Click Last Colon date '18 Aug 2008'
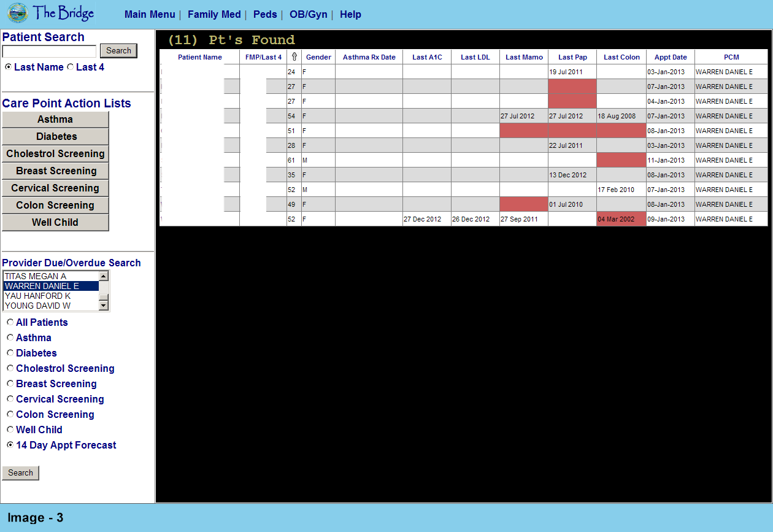The height and width of the screenshot is (532, 773). click(x=617, y=116)
